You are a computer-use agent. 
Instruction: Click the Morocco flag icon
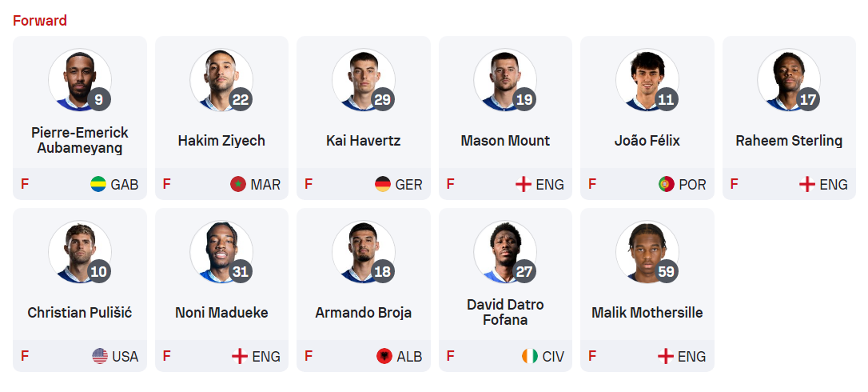238,184
